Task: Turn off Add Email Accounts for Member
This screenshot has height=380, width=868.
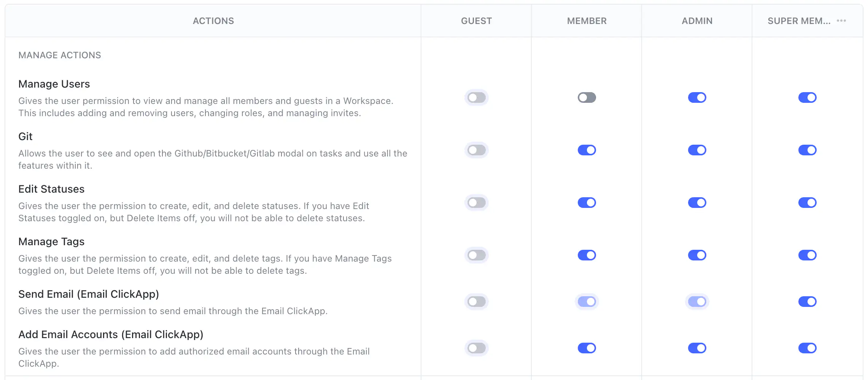Action: [587, 348]
